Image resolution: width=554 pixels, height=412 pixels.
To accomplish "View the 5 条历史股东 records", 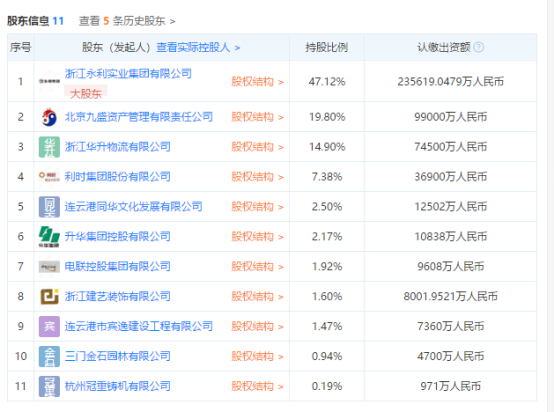I will tap(127, 21).
